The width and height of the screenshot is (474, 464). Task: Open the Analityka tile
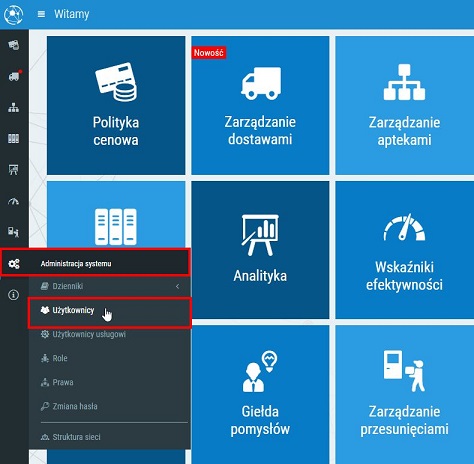click(260, 250)
